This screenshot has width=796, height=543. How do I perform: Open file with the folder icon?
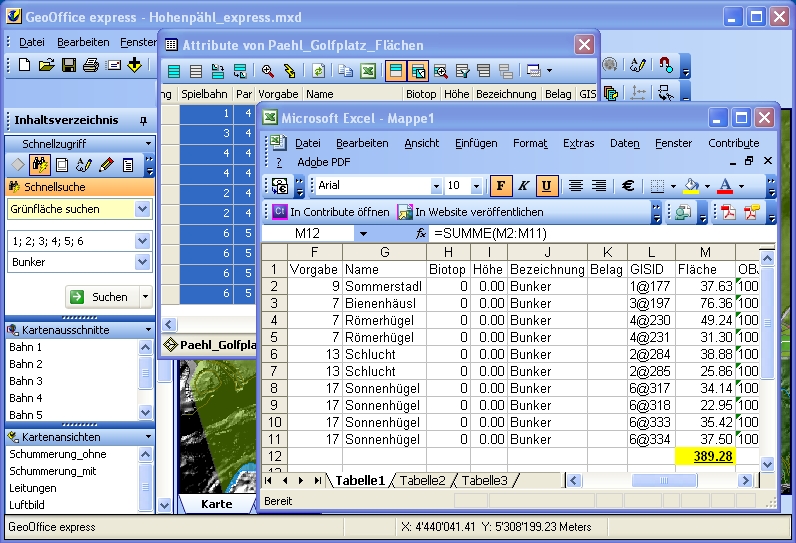click(x=47, y=65)
